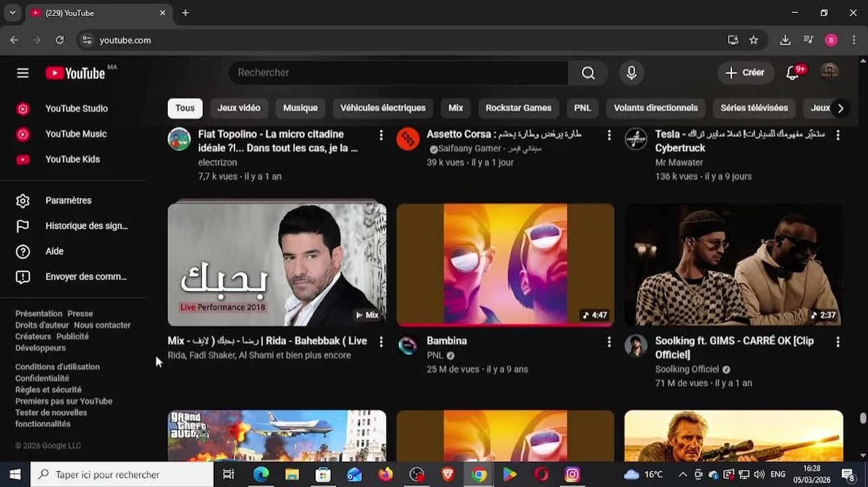Viewport: 868px width, 487px height.
Task: Select the Musique filter chip
Action: [x=300, y=108]
